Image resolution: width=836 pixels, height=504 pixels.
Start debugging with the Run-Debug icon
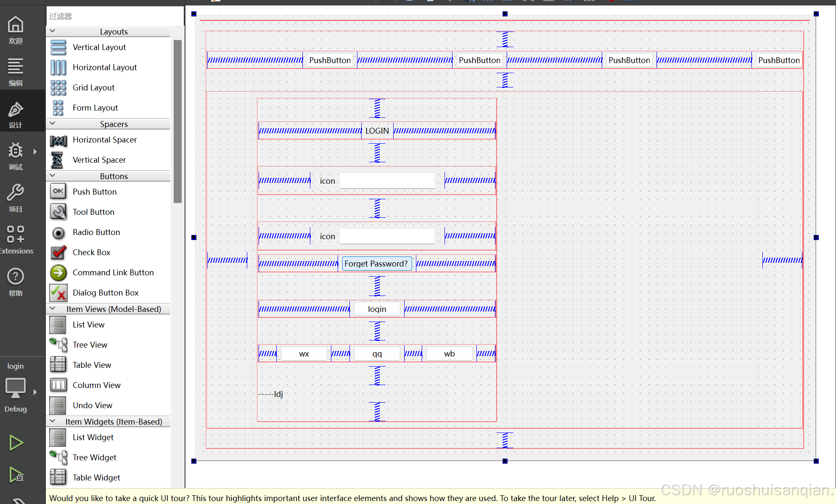pos(16,475)
